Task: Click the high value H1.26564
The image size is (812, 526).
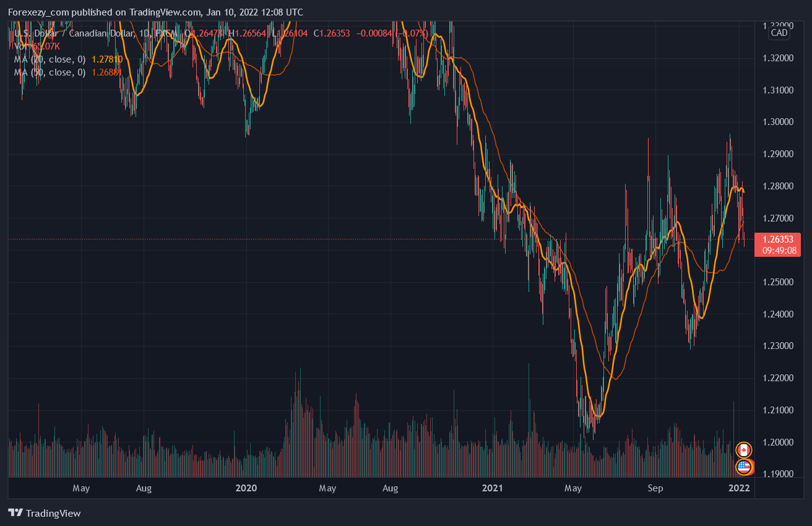Action: point(247,33)
